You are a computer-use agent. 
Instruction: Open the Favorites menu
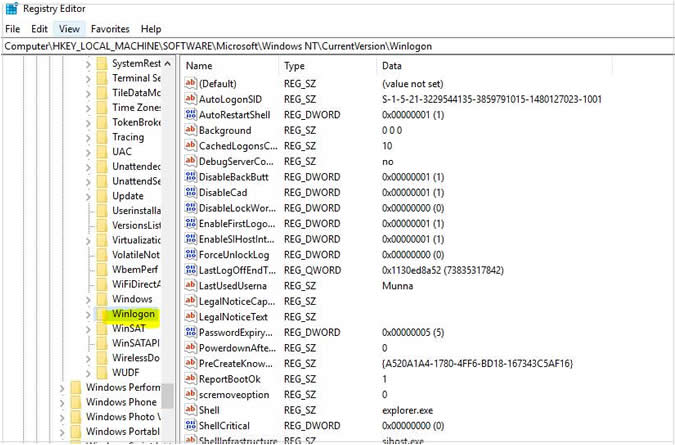click(x=110, y=29)
